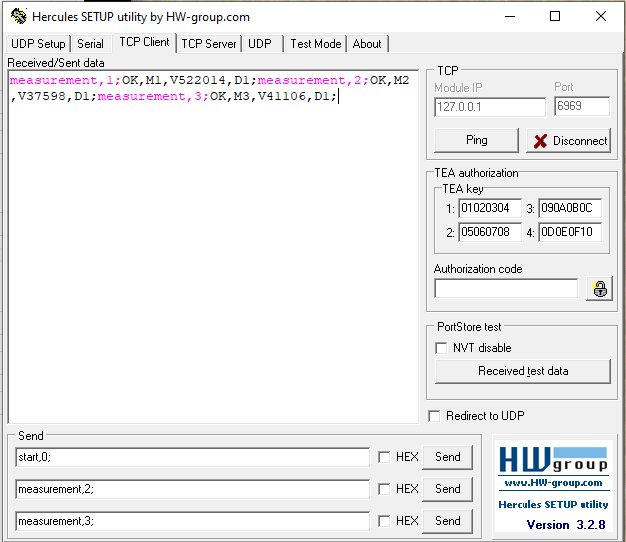Image resolution: width=626 pixels, height=542 pixels.
Task: Focus TEA key 4 field 0D0E0F10
Action: pyautogui.click(x=570, y=232)
